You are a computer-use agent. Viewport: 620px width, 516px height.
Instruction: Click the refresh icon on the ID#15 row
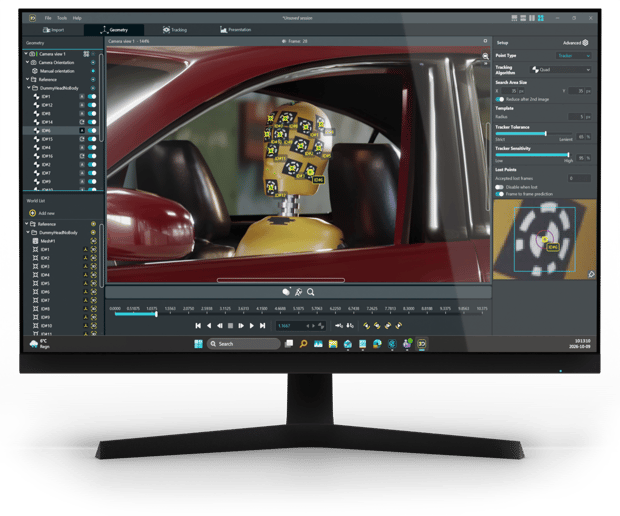[82, 139]
